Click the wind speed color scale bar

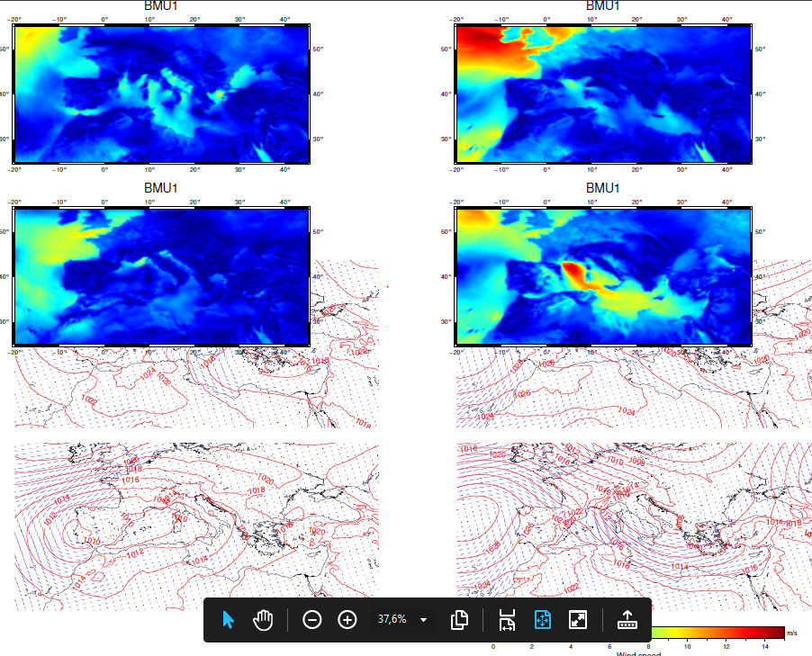pyautogui.click(x=716, y=633)
